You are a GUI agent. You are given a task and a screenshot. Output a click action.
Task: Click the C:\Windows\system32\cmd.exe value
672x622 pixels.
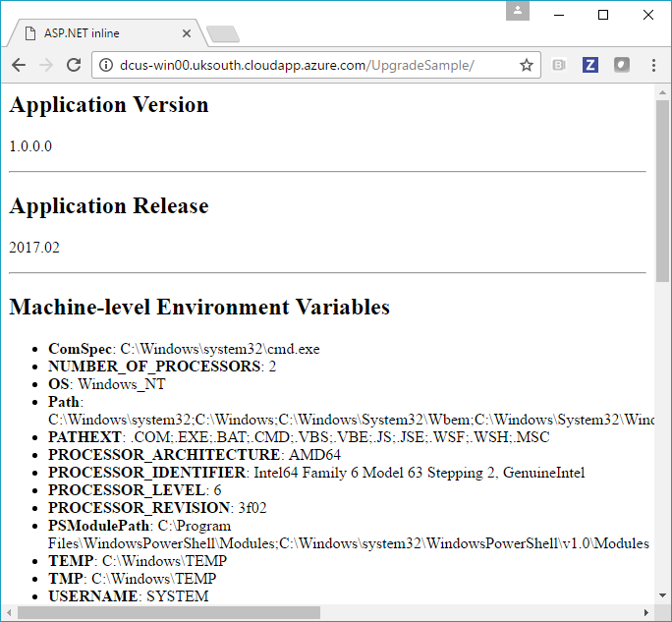pos(220,349)
